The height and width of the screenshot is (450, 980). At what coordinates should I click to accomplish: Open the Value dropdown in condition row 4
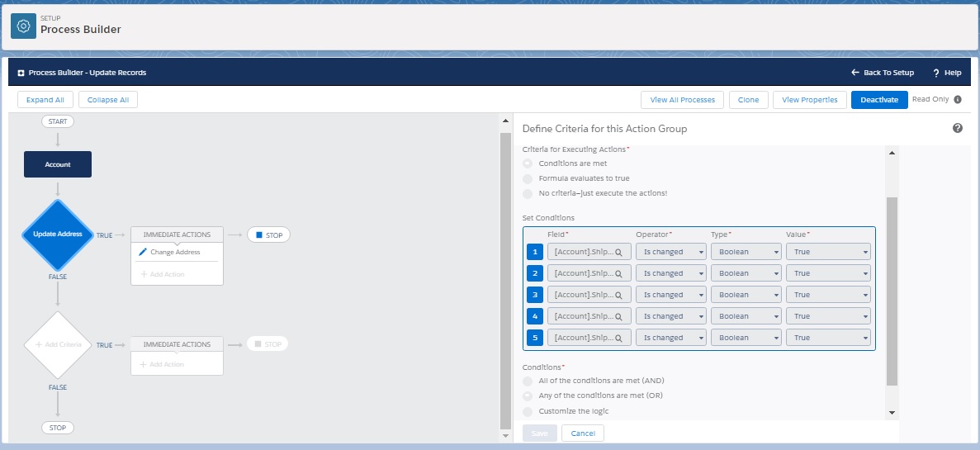pos(828,316)
